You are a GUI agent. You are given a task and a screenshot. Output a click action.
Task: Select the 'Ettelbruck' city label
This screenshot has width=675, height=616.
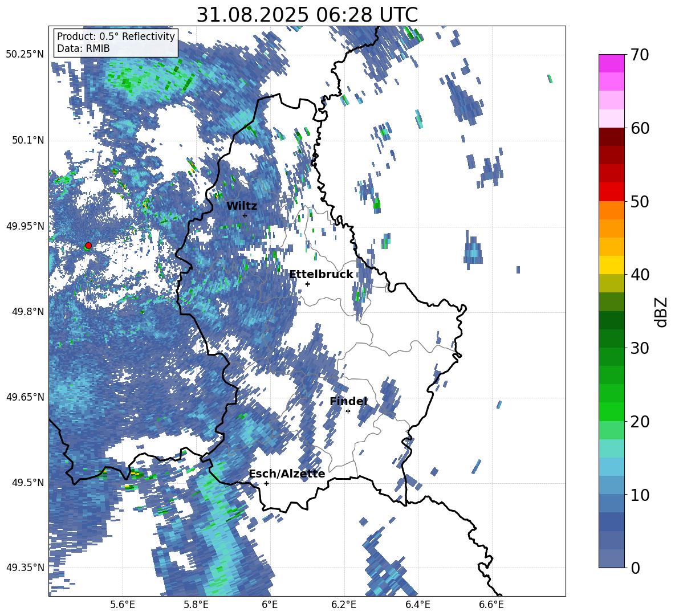coord(321,275)
